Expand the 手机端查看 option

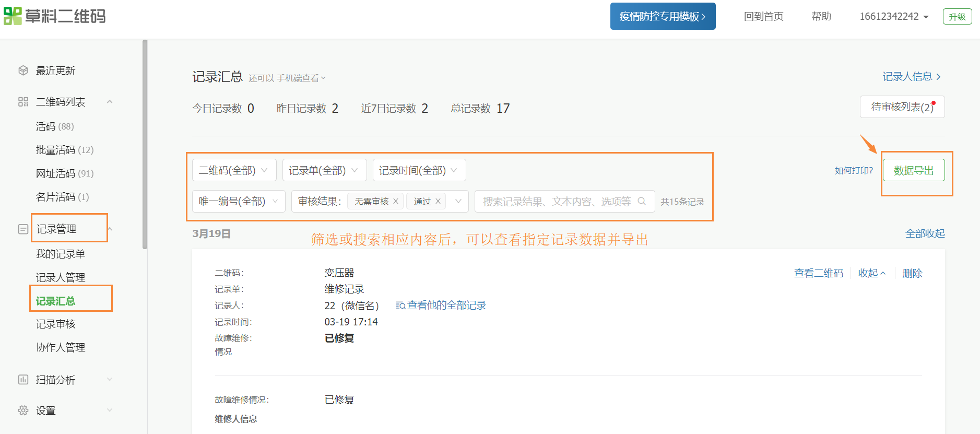301,78
